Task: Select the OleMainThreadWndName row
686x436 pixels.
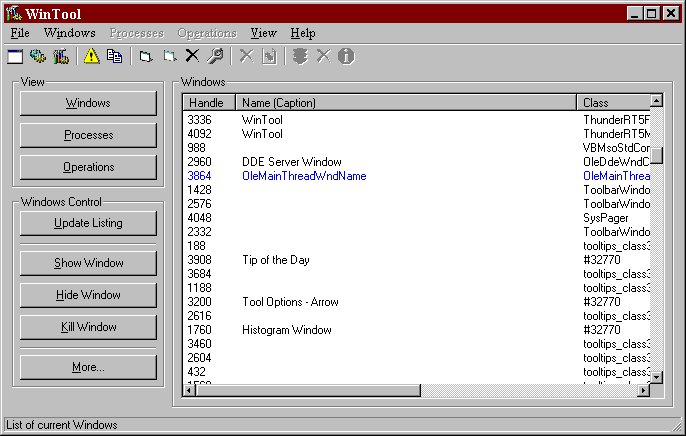Action: 304,176
